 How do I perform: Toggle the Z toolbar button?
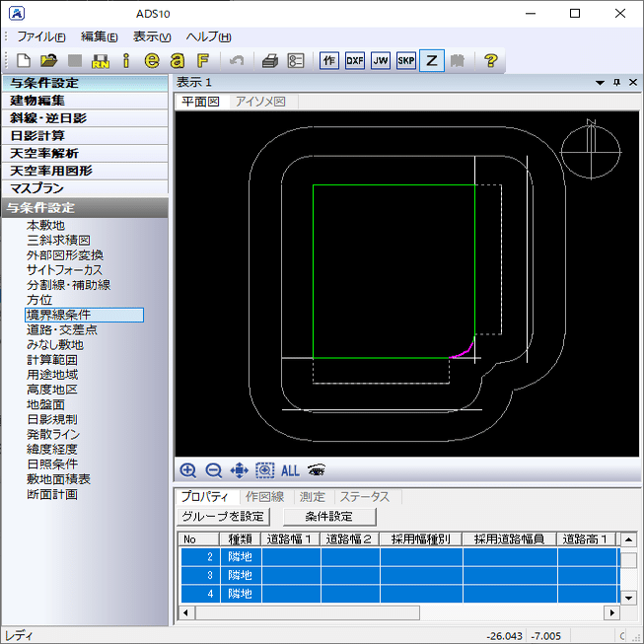pos(432,61)
